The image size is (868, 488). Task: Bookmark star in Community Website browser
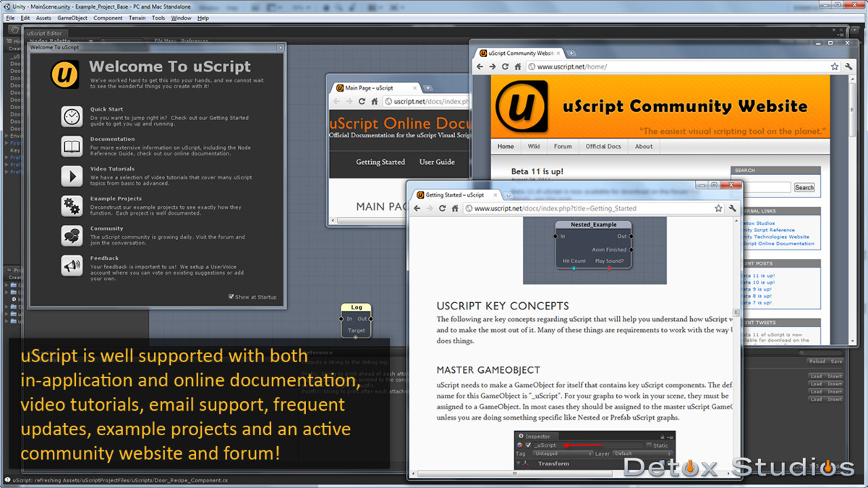835,67
